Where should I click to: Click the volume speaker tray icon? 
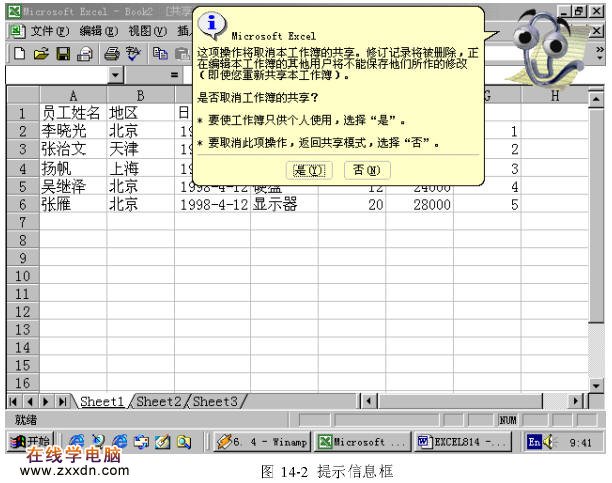(548, 442)
